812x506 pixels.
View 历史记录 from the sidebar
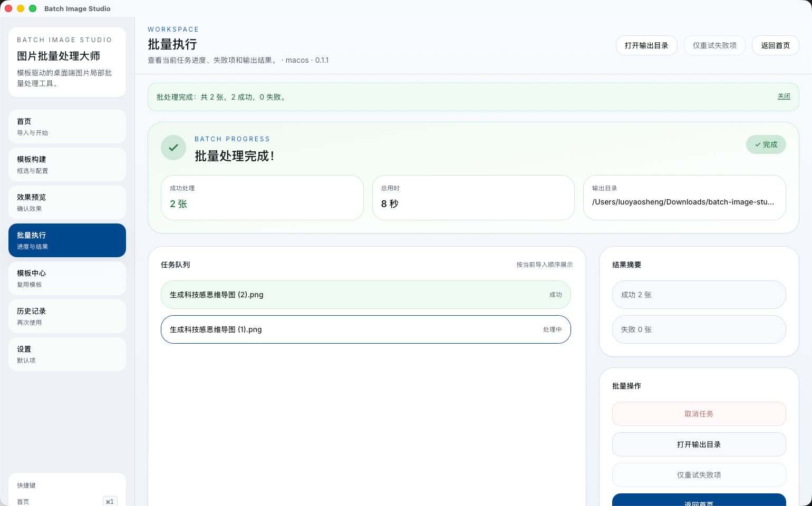coord(67,316)
